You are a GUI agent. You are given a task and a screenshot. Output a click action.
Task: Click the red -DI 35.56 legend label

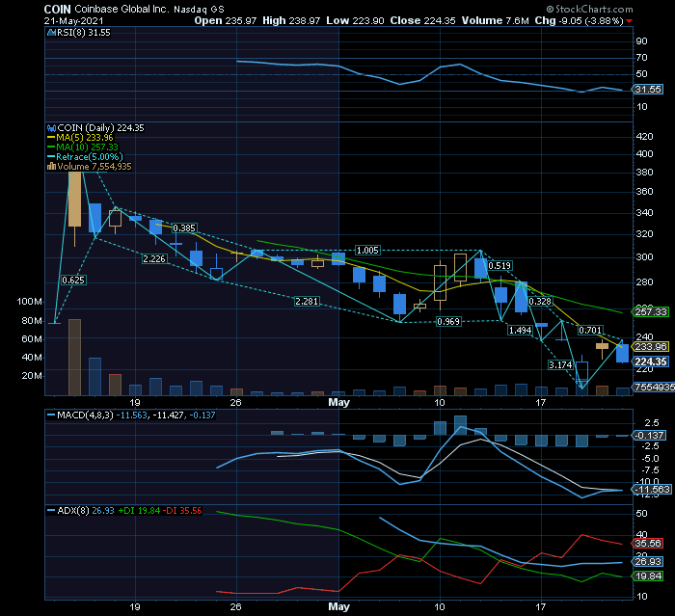tap(182, 511)
